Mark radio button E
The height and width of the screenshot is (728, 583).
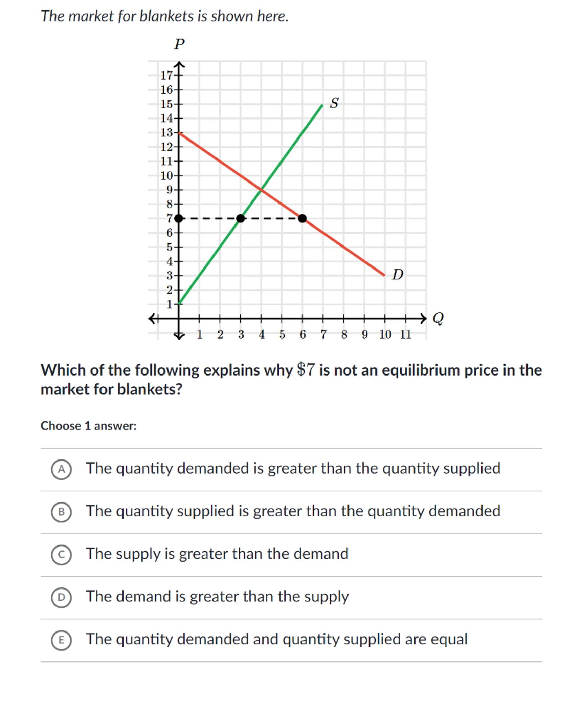(x=61, y=640)
